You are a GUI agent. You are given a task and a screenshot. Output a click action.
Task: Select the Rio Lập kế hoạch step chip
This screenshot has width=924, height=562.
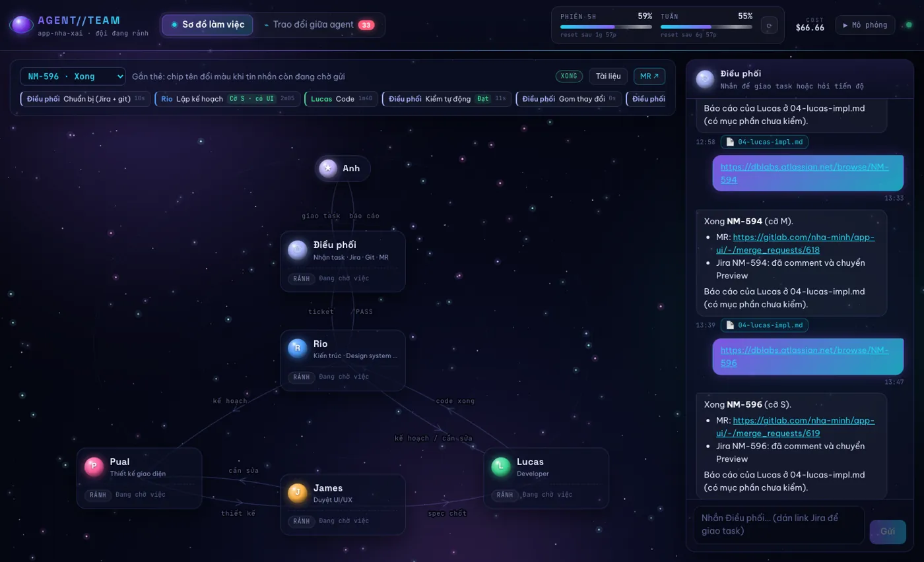(x=228, y=99)
